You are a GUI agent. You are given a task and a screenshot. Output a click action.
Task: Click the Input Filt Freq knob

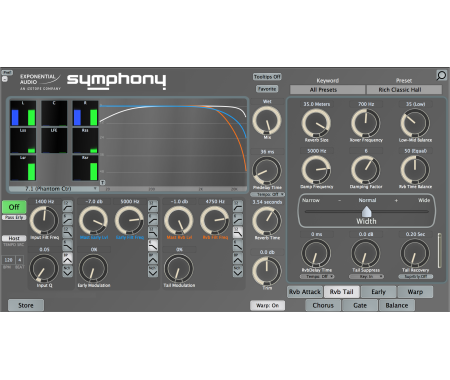coord(44,220)
